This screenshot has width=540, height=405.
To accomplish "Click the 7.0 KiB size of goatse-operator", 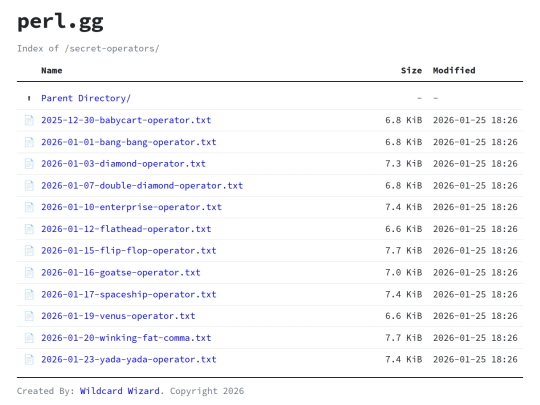I will point(403,272).
